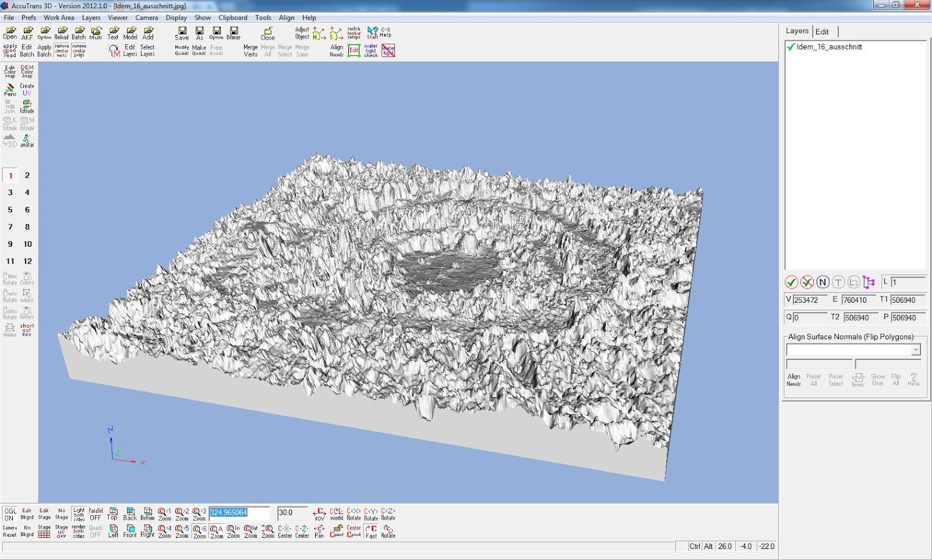Click the Extrude tool icon

[27, 107]
